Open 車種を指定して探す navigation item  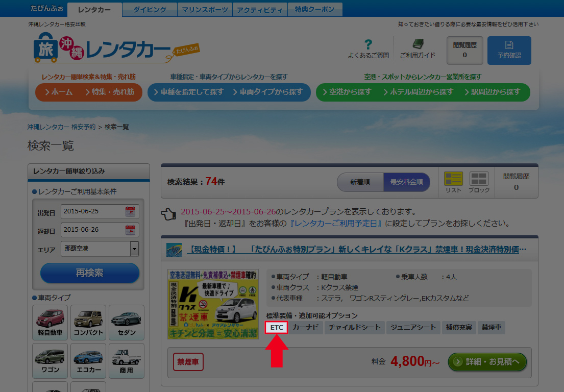coord(188,92)
